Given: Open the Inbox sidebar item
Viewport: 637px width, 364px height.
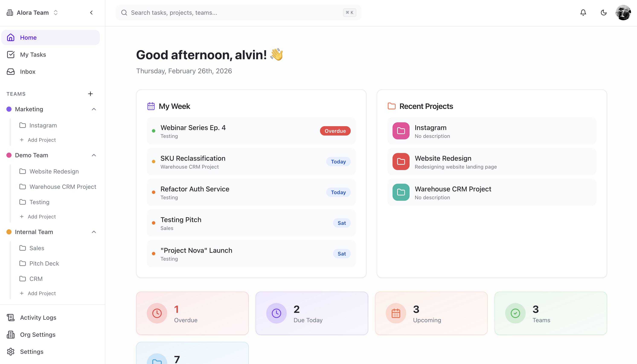Looking at the screenshot, I should [28, 72].
